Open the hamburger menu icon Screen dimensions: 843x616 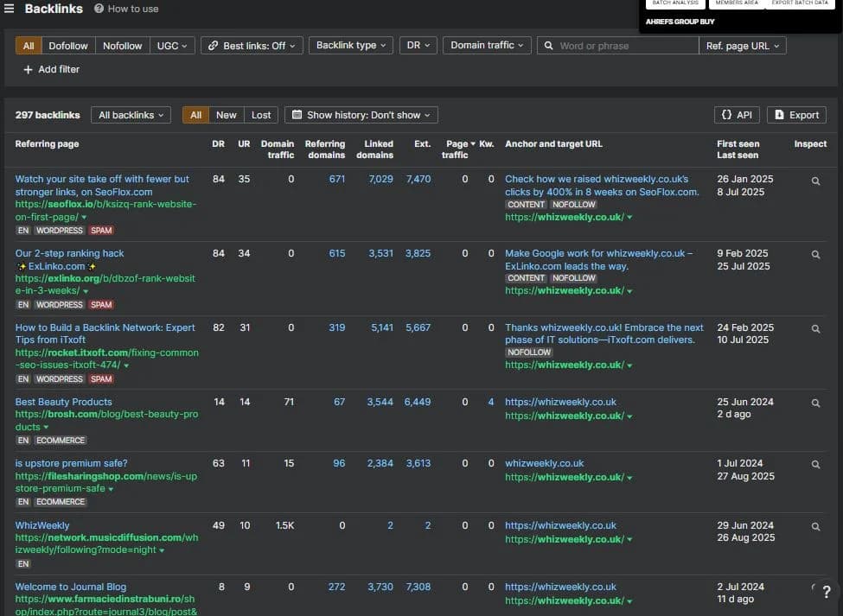(9, 9)
